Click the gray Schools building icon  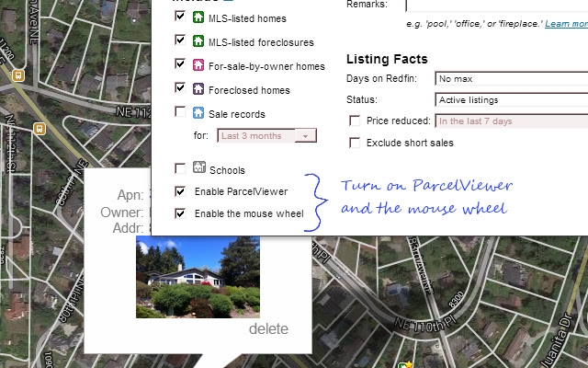pos(199,167)
